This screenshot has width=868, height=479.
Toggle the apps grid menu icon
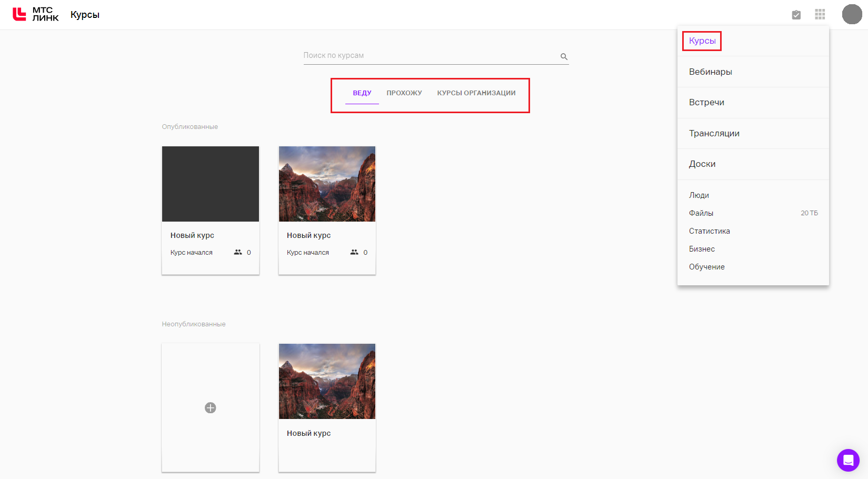point(820,14)
